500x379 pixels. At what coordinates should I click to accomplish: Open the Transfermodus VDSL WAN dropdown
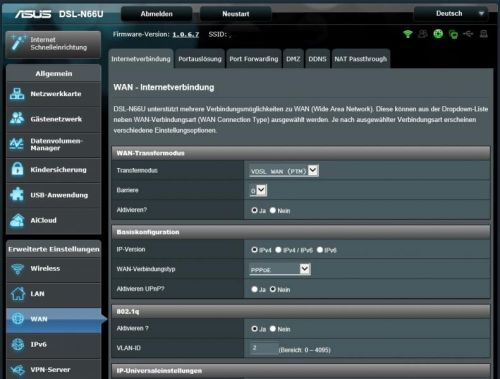284,171
